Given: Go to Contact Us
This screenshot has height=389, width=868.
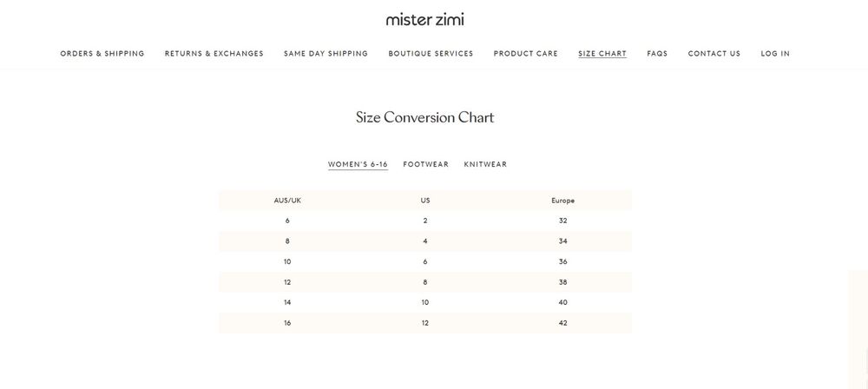Looking at the screenshot, I should [714, 54].
